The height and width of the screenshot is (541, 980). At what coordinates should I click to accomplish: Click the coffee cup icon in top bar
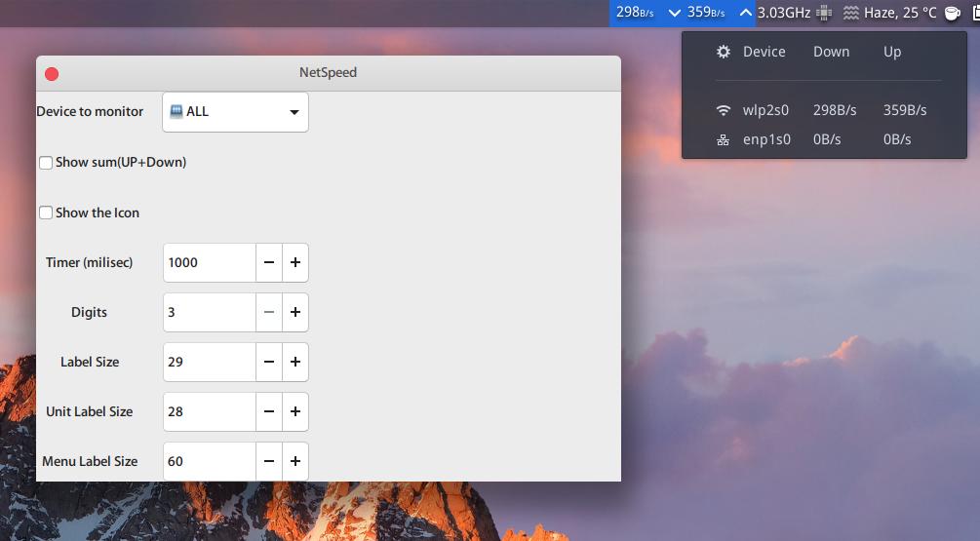pos(952,13)
